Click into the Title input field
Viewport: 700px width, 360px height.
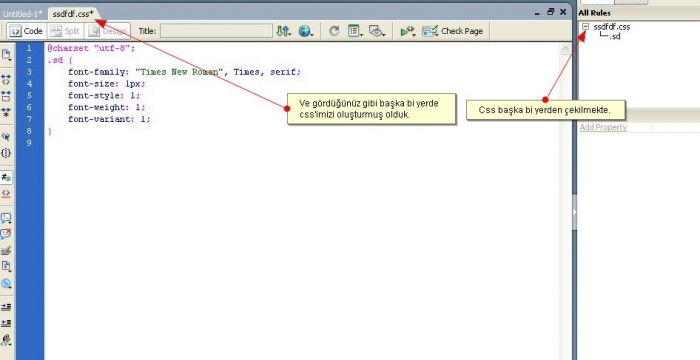click(x=217, y=31)
